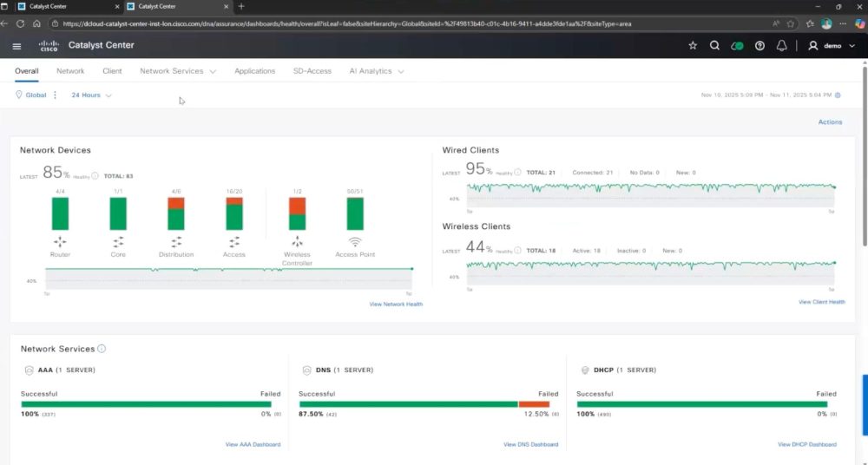Open the help question mark icon

tap(759, 46)
